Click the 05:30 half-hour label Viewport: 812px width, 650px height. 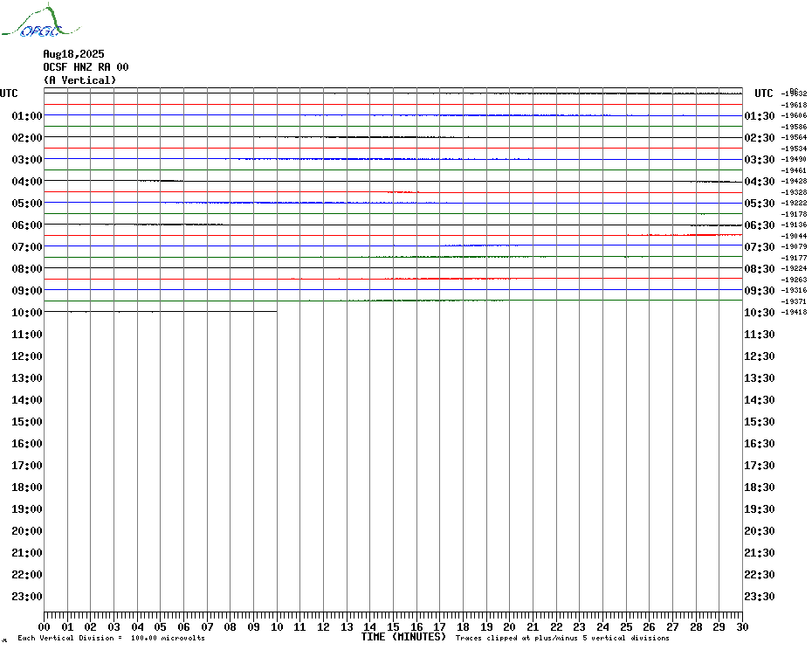click(x=760, y=204)
